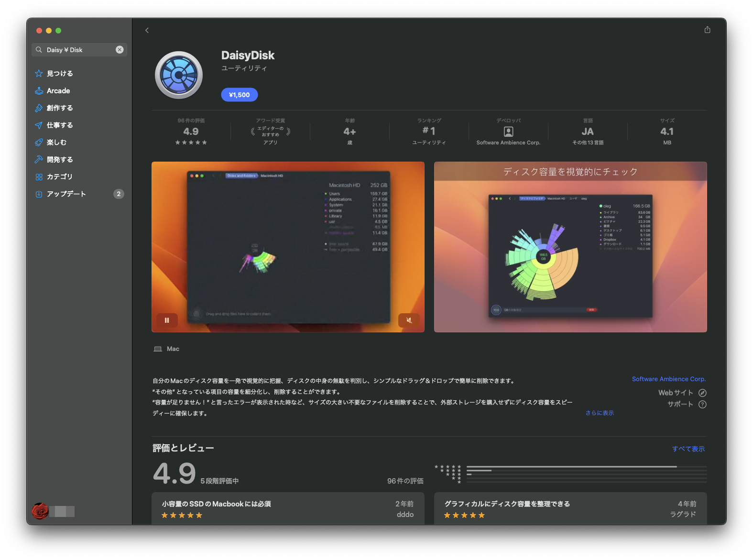The image size is (753, 560).
Task: Click the developer person icon
Action: click(x=509, y=132)
